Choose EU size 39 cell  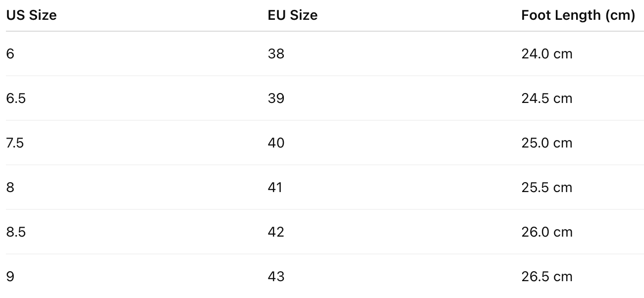click(x=276, y=98)
